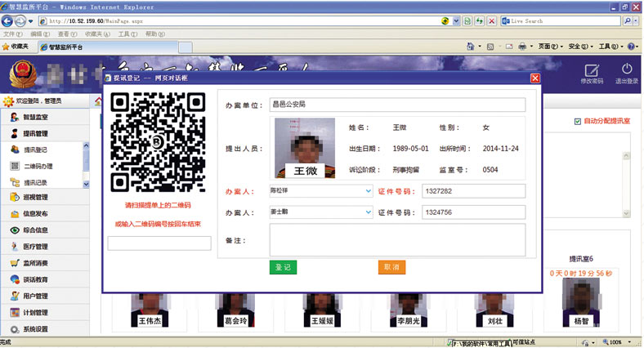Open the 收藏夹 menu in the menu bar

[x=98, y=34]
